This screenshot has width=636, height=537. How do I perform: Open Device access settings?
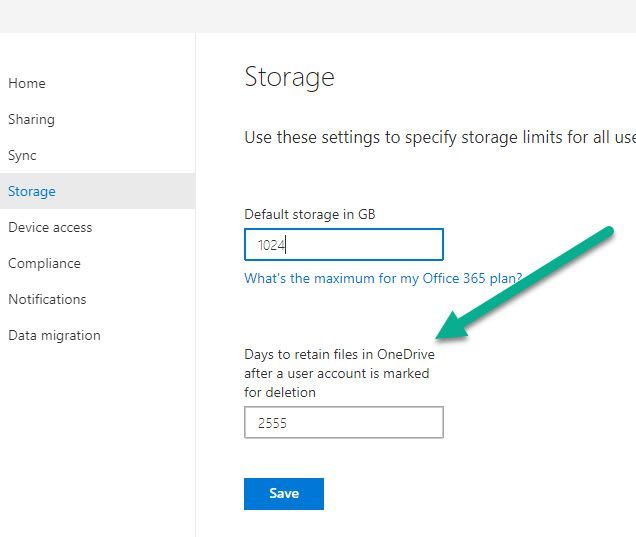[50, 227]
